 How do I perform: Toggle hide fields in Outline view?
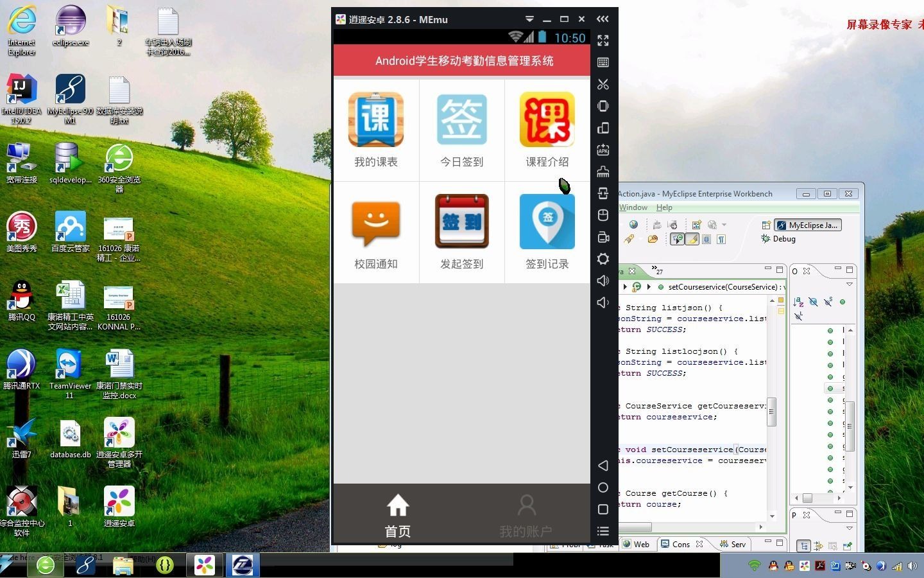click(812, 302)
